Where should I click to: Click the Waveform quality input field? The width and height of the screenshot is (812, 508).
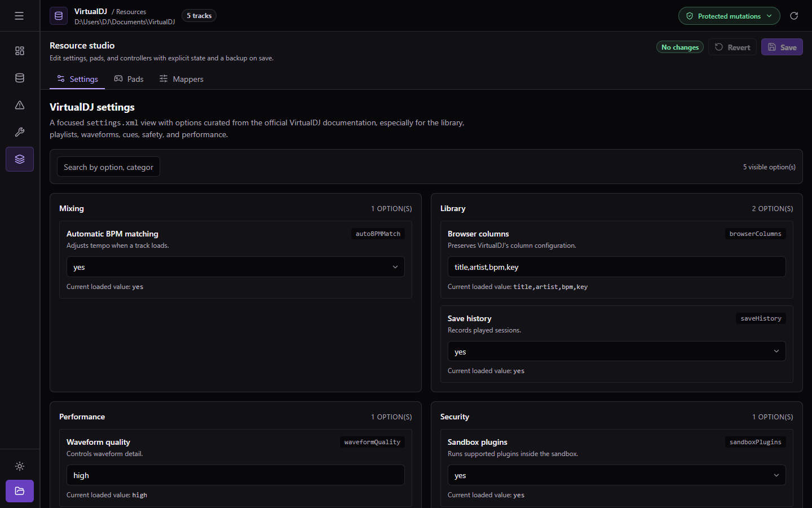pyautogui.click(x=236, y=475)
